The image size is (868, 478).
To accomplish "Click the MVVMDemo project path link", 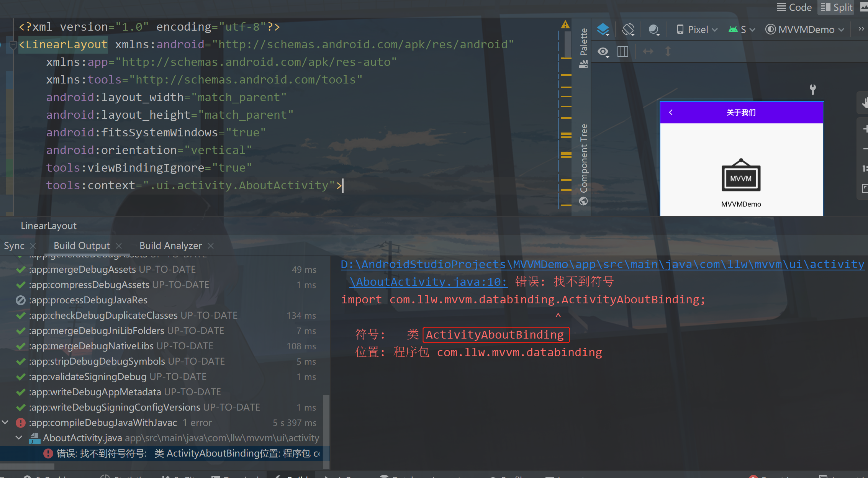I will pyautogui.click(x=601, y=264).
